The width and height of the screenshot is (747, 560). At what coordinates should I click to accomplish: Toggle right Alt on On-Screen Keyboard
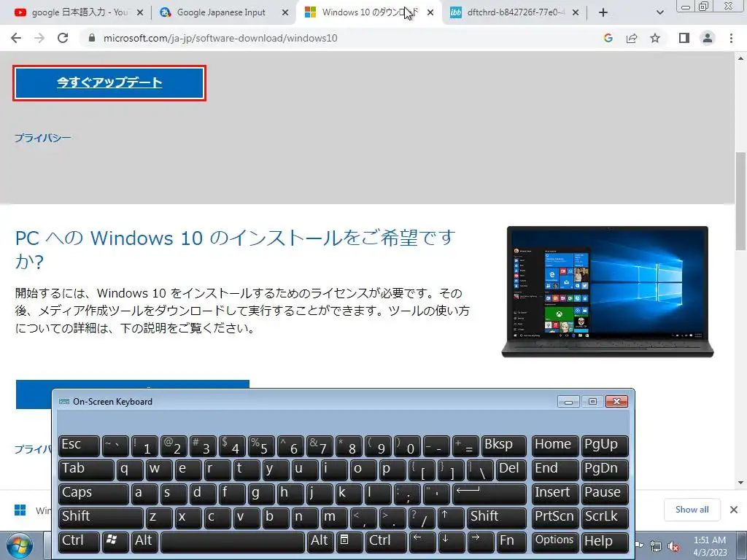(x=320, y=542)
